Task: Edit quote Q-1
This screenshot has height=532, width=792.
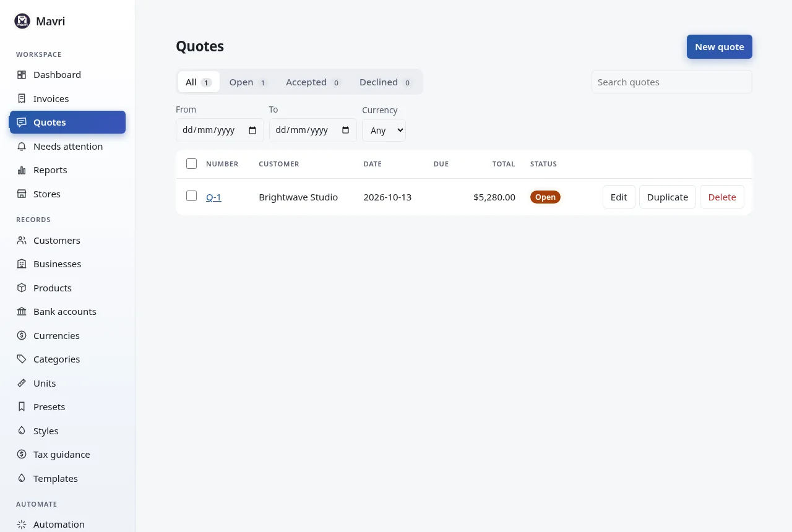Action: (619, 197)
